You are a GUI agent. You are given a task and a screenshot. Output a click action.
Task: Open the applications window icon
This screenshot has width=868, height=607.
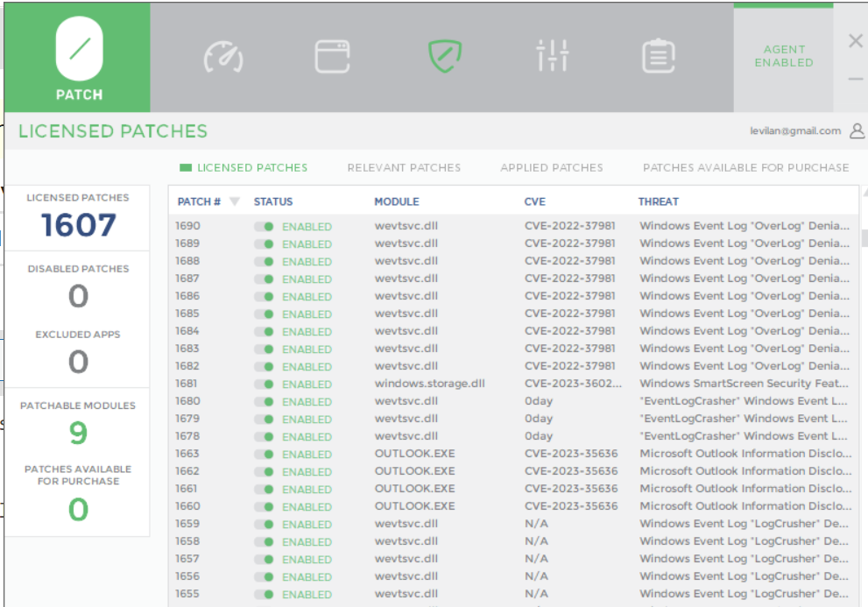click(x=333, y=57)
